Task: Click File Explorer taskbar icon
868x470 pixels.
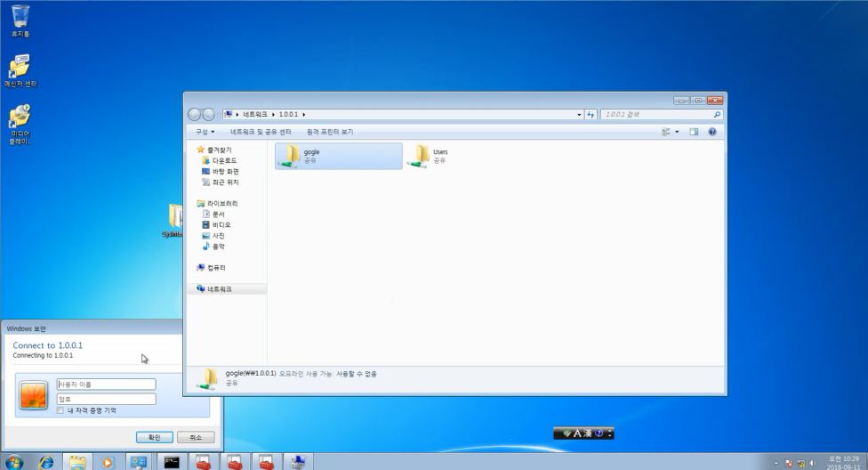Action: pos(77,462)
